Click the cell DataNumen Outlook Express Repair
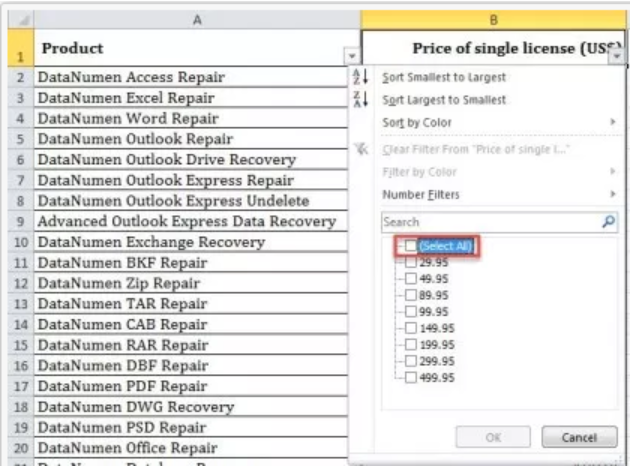This screenshot has height=469, width=630. [x=191, y=180]
